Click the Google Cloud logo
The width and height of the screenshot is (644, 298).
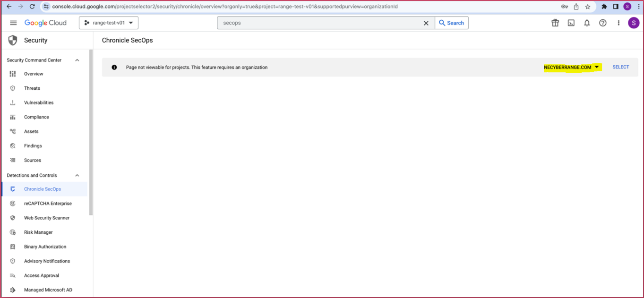click(45, 23)
